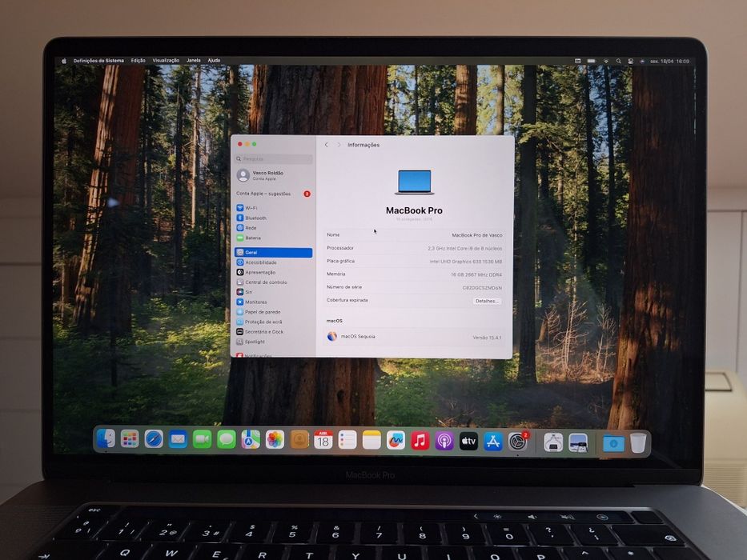Open Freeform app in Dock

coord(396,441)
